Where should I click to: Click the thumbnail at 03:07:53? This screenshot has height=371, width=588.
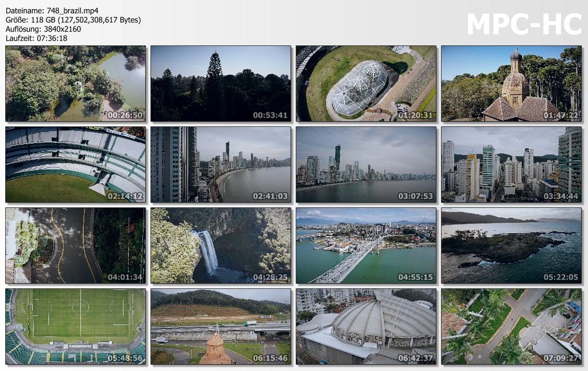366,165
